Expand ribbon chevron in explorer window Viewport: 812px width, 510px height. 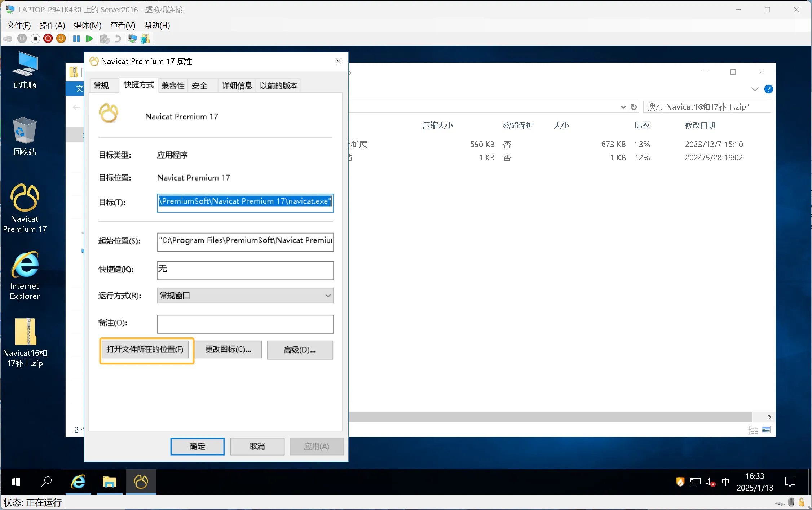[x=755, y=89]
